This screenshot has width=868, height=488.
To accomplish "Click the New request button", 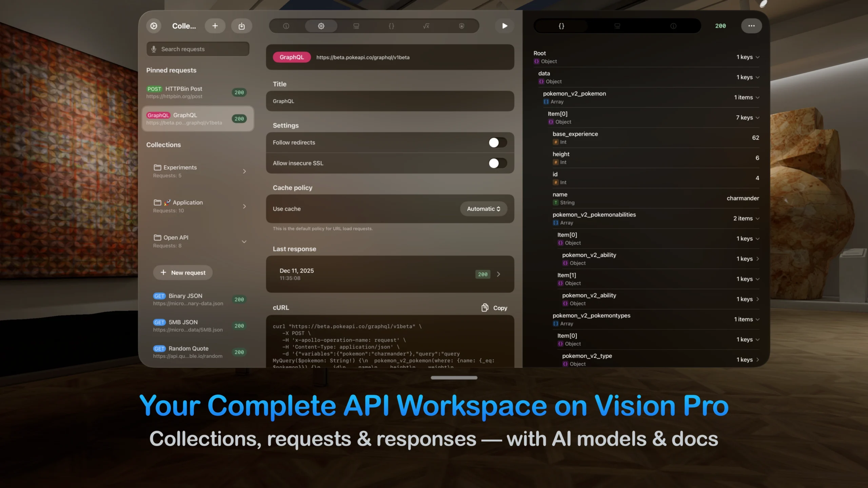I will (182, 272).
